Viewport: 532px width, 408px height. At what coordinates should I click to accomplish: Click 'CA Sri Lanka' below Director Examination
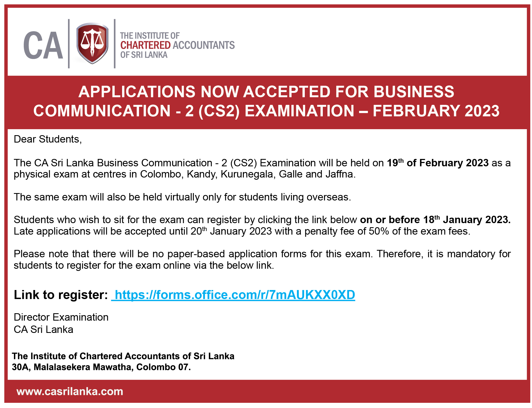coord(44,330)
